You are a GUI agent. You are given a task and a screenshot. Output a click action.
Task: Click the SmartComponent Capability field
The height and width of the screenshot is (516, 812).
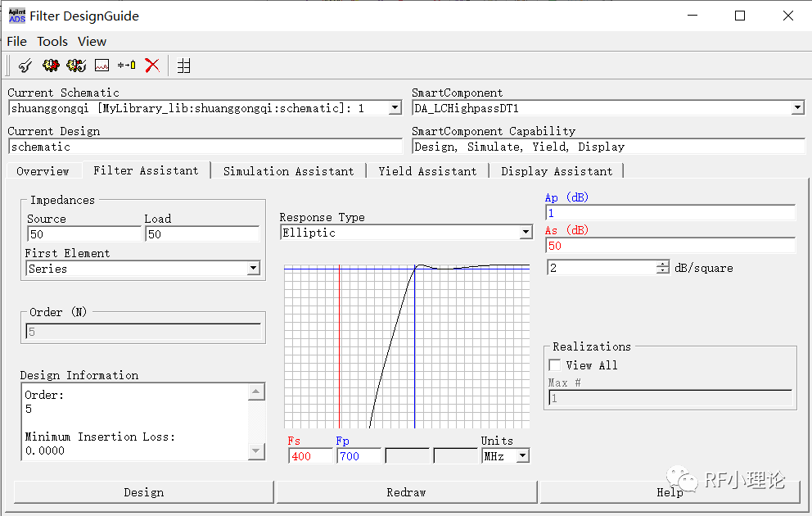pyautogui.click(x=608, y=147)
